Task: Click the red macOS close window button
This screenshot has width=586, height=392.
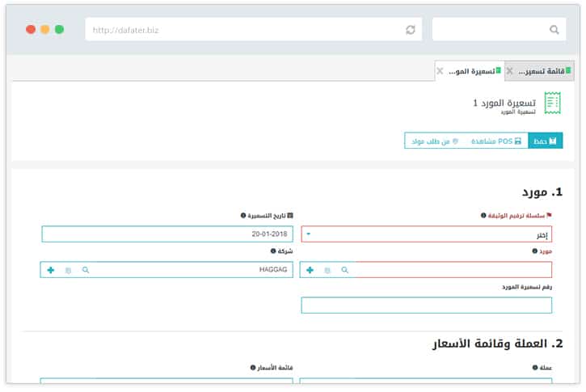Action: (31, 29)
